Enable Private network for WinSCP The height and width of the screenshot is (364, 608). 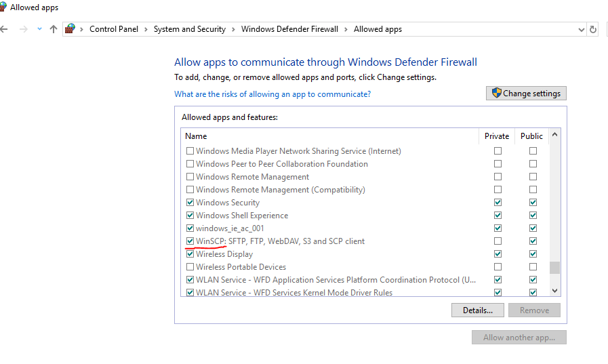click(498, 241)
